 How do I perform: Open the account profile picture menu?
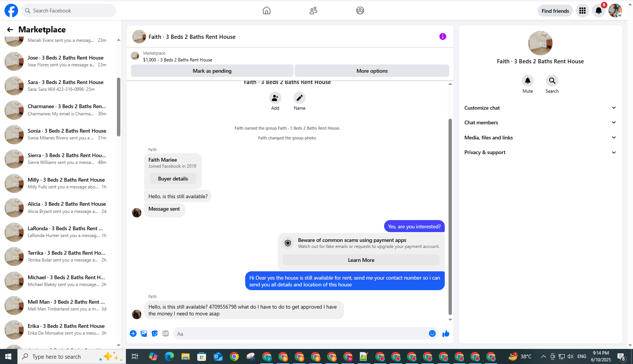click(615, 11)
